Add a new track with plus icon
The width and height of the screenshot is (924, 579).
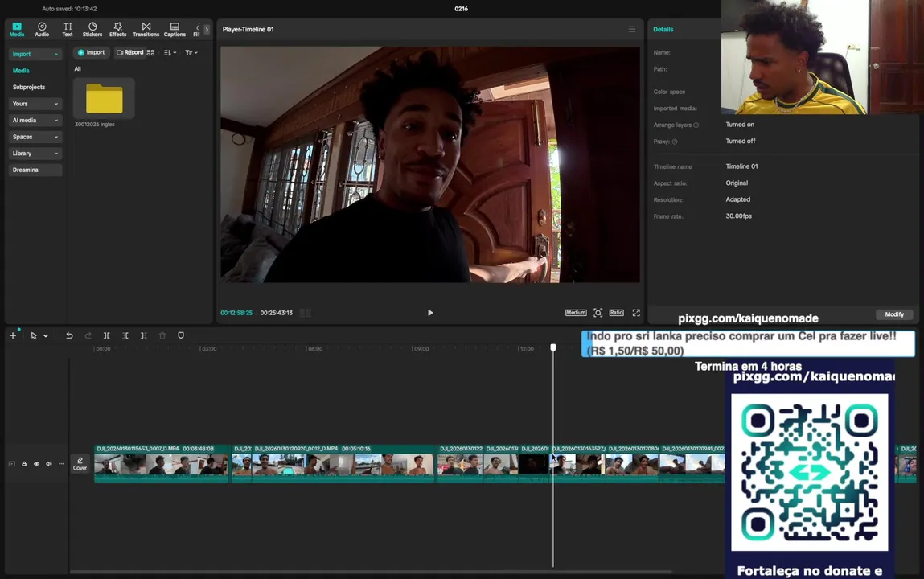[x=12, y=335]
